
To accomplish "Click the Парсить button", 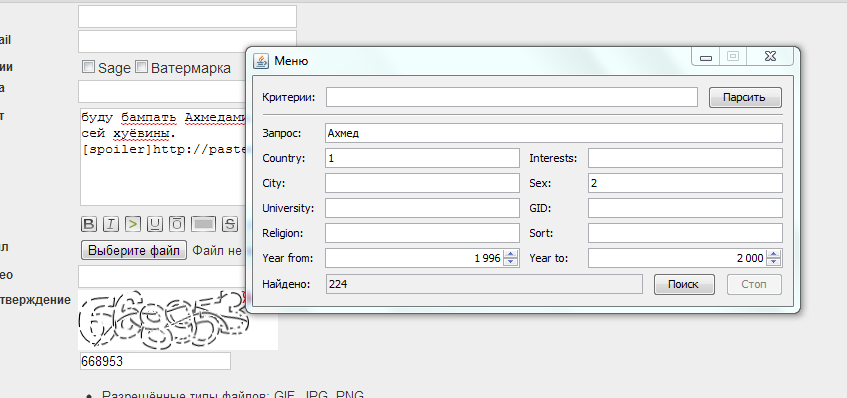I will pyautogui.click(x=745, y=98).
